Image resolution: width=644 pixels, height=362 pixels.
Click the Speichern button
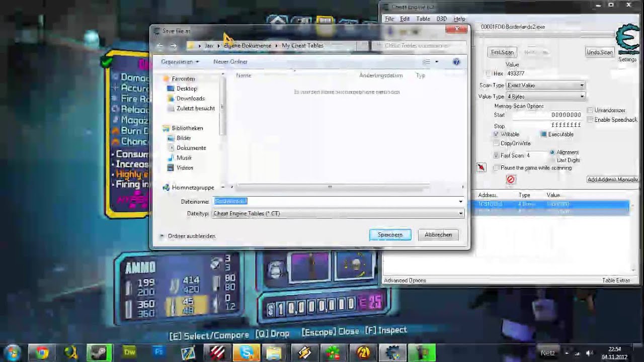[x=390, y=235]
